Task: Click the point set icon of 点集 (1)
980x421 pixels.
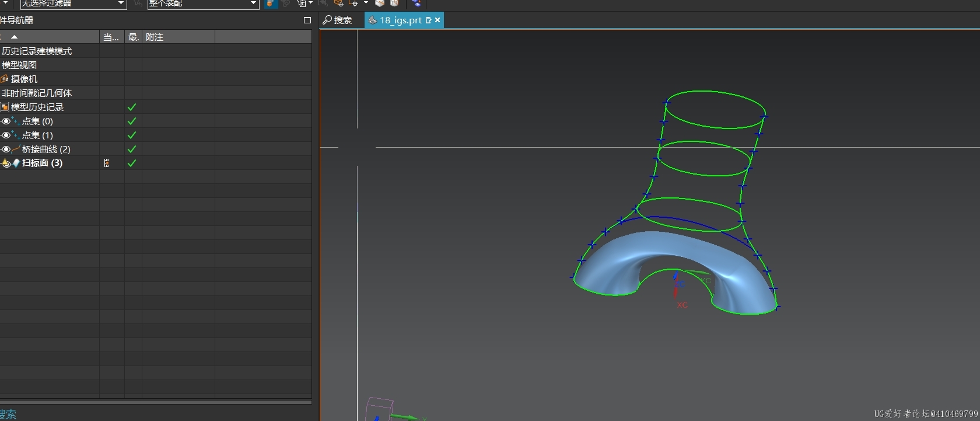Action: [x=16, y=135]
